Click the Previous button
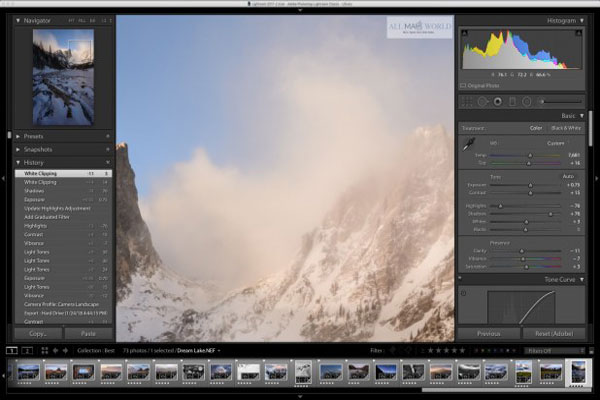The width and height of the screenshot is (600, 400). click(488, 333)
